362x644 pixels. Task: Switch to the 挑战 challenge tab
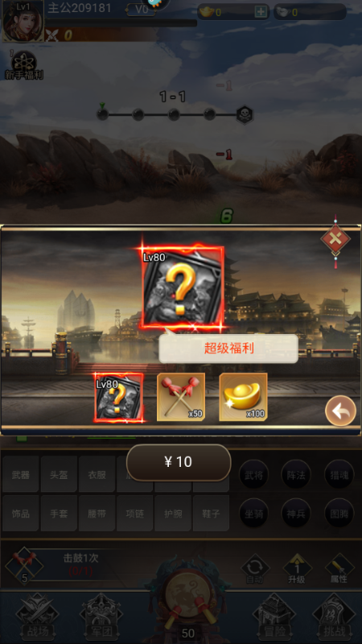[334, 617]
